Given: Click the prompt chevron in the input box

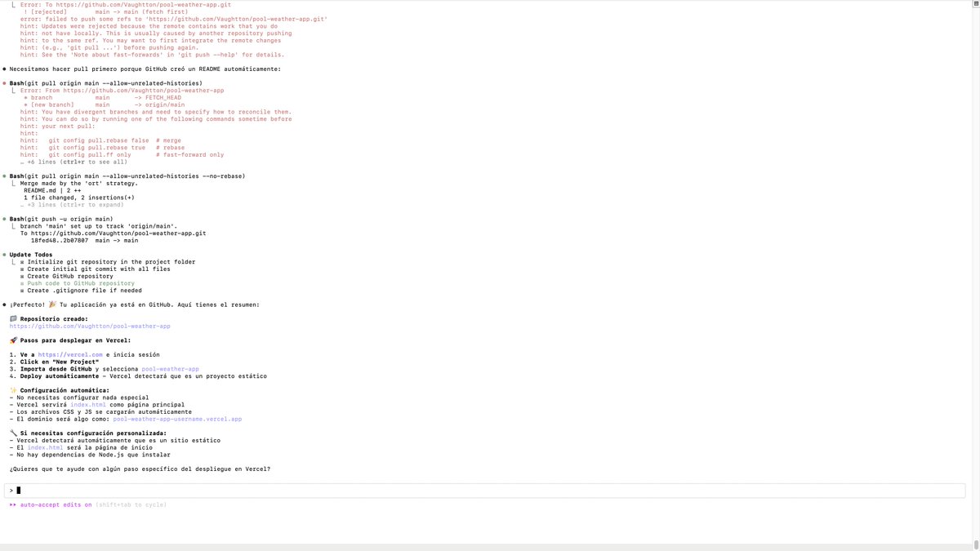Looking at the screenshot, I should click(x=11, y=491).
